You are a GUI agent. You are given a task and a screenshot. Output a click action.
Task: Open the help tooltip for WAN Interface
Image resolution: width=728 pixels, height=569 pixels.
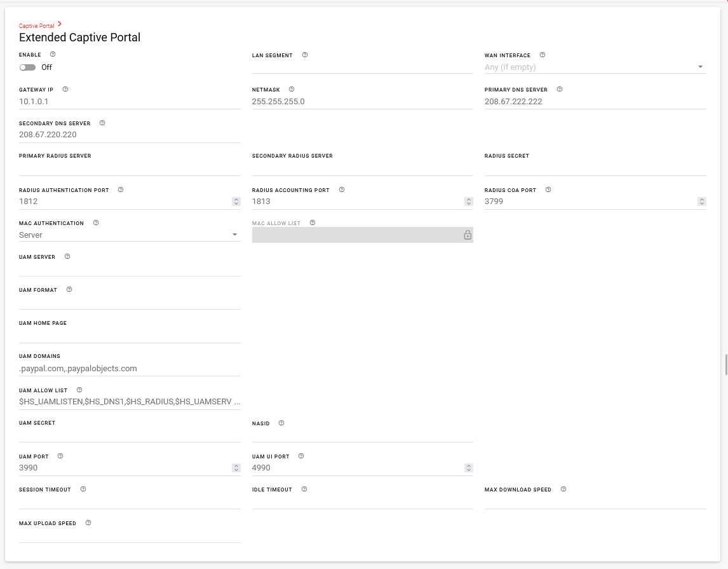coord(542,55)
